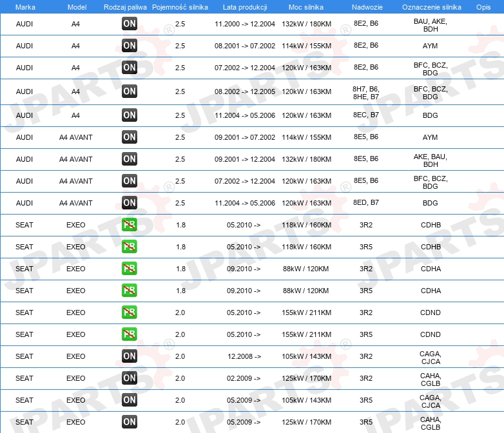Click the ON icon in the 8ED, B7 row
Image resolution: width=504 pixels, height=433 pixels.
(x=130, y=202)
